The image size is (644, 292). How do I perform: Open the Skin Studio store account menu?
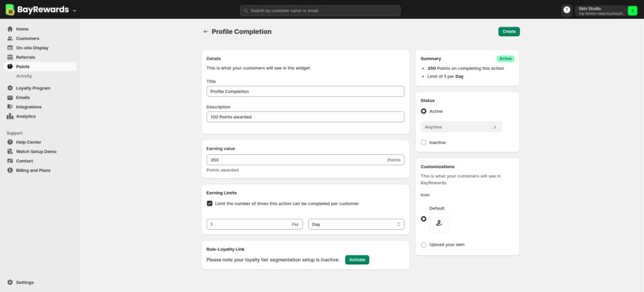pyautogui.click(x=601, y=10)
